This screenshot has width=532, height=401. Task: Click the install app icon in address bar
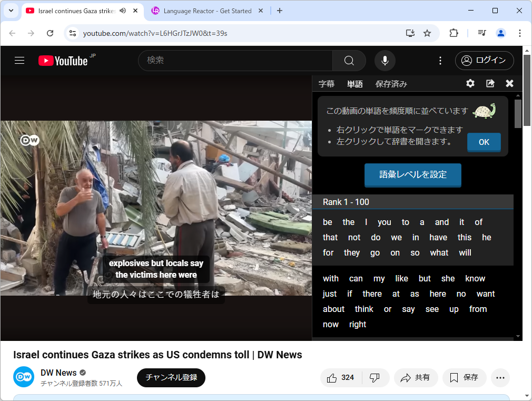tap(410, 33)
